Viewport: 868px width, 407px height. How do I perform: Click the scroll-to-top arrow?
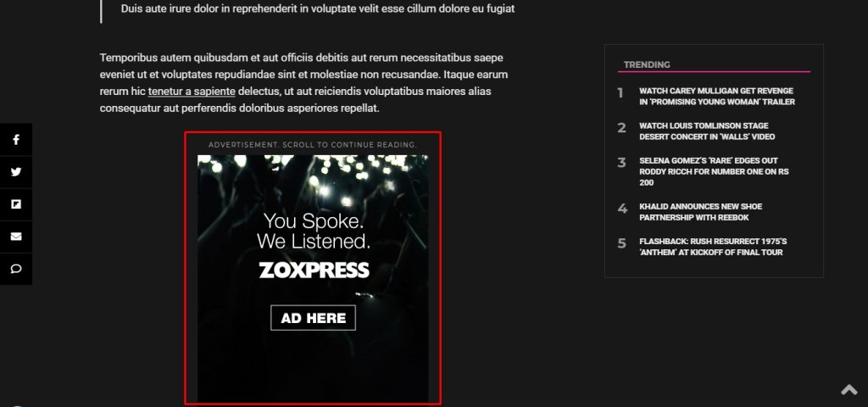[849, 390]
